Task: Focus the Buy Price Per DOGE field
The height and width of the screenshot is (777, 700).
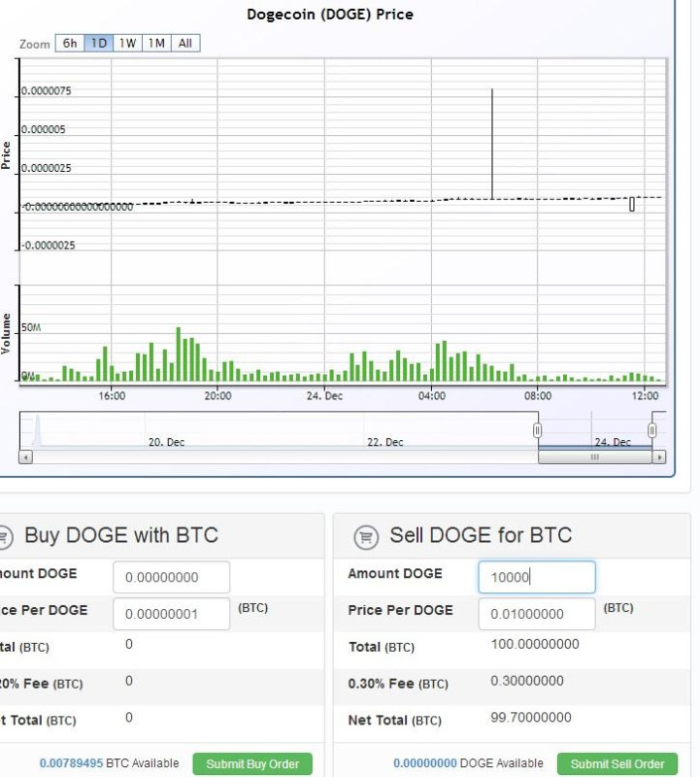Action: [x=172, y=614]
